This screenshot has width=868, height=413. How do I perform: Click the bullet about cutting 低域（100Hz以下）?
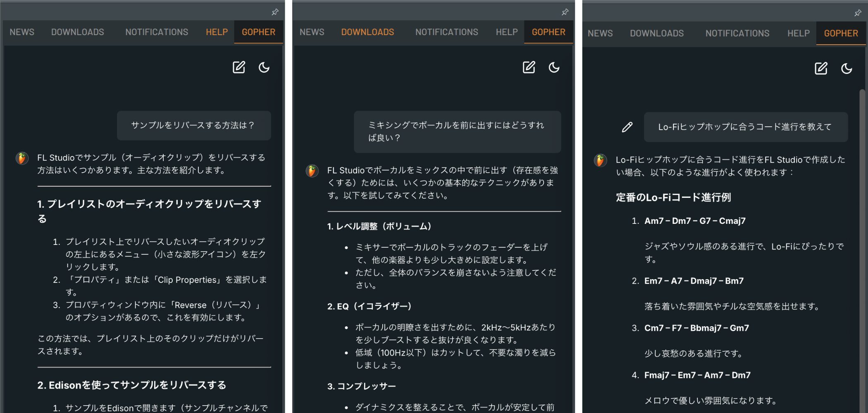pyautogui.click(x=455, y=359)
